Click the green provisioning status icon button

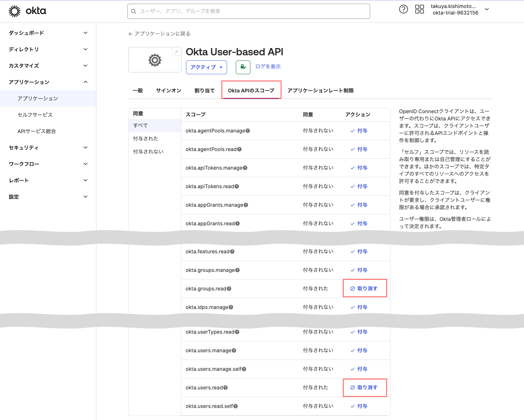243,67
